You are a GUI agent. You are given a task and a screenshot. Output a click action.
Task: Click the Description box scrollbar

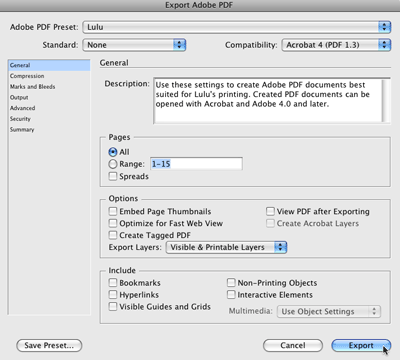386,101
